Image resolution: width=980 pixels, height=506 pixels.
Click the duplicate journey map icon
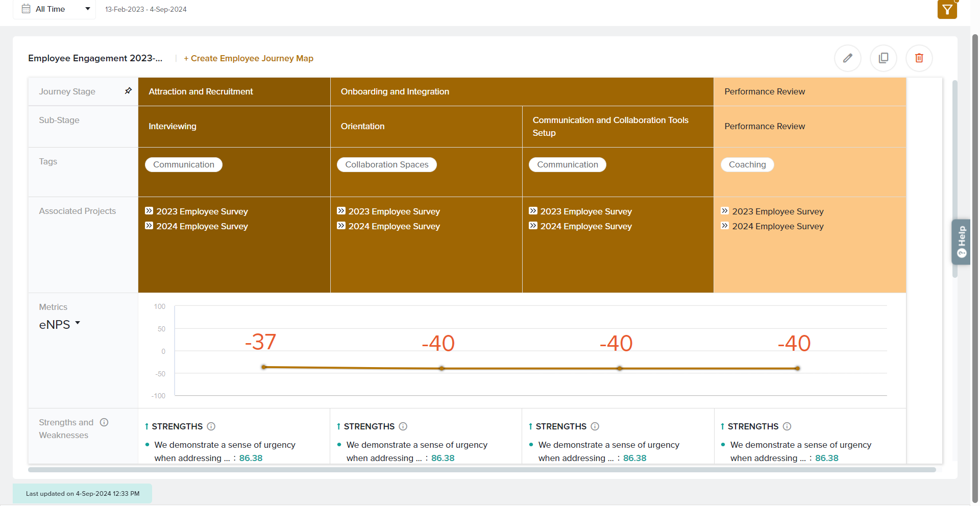pyautogui.click(x=883, y=58)
